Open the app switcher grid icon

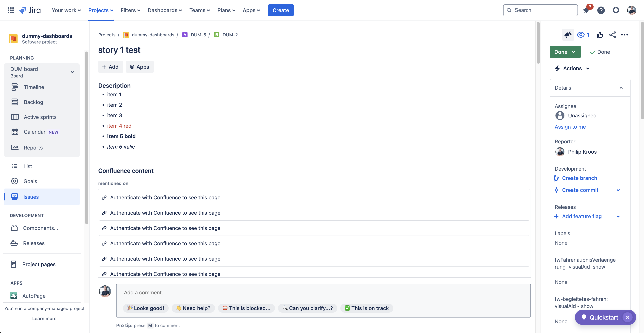[x=11, y=10]
